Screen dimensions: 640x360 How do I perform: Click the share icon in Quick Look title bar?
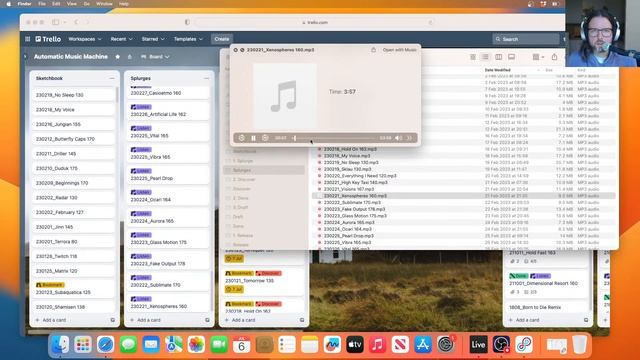[373, 50]
